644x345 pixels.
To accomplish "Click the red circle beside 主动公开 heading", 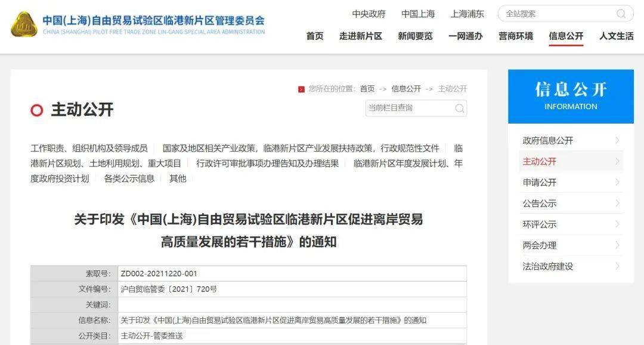I will 37,110.
